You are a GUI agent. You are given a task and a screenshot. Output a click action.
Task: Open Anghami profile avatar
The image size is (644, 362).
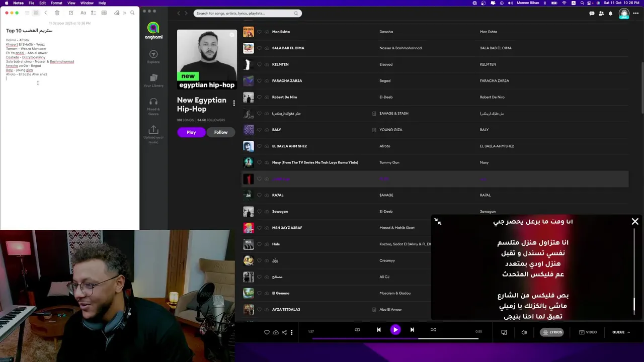[624, 14]
